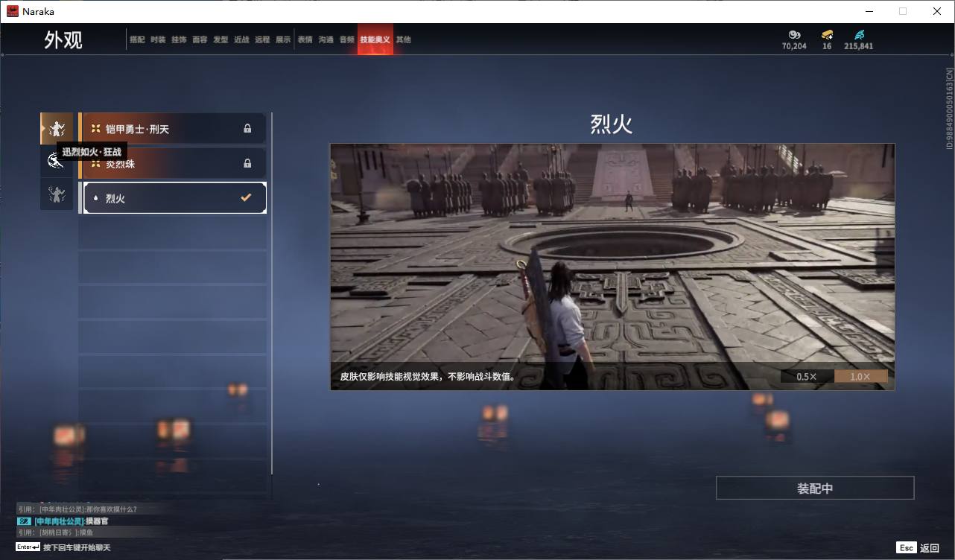The height and width of the screenshot is (560, 955).
Task: Open the 时装 tab
Action: point(158,39)
